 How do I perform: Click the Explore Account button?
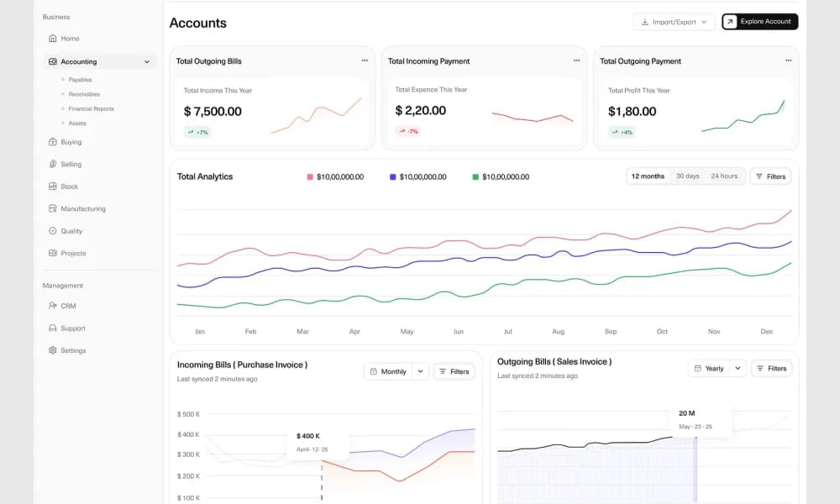tap(759, 22)
